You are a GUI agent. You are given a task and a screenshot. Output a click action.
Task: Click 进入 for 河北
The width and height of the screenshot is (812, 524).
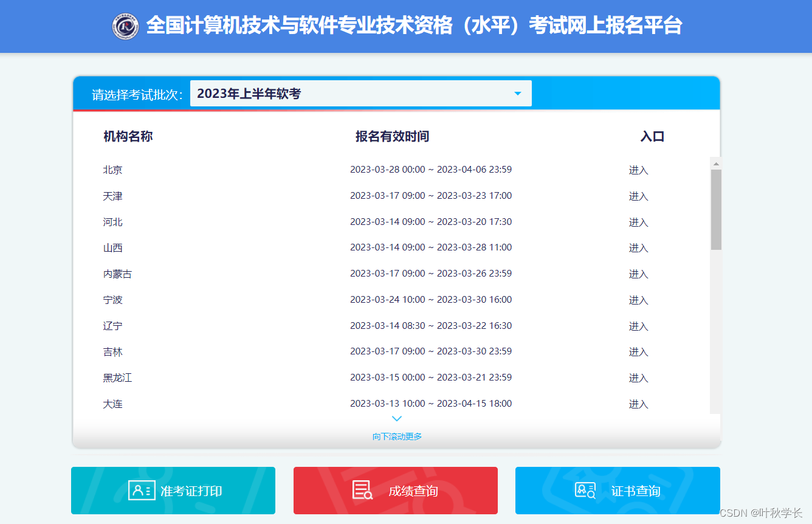point(639,222)
